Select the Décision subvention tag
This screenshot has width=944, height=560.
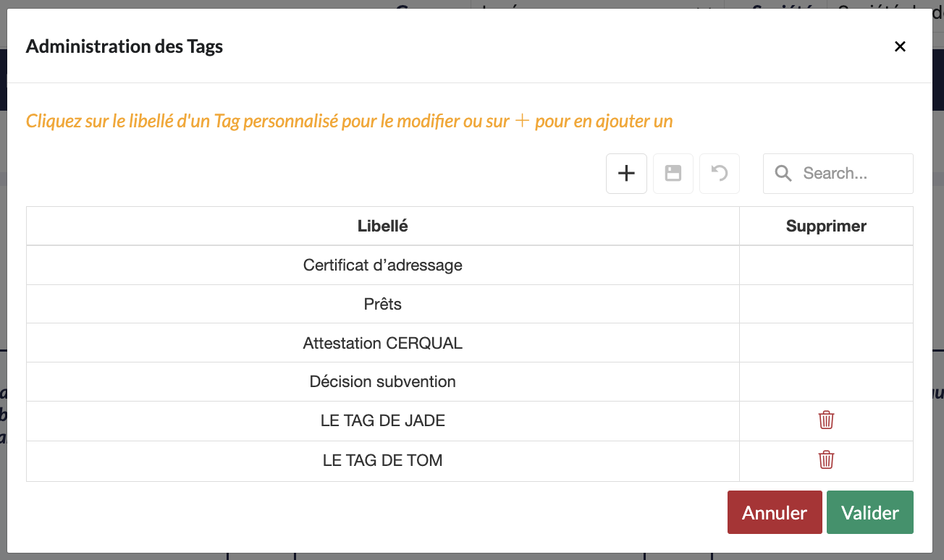pyautogui.click(x=382, y=382)
